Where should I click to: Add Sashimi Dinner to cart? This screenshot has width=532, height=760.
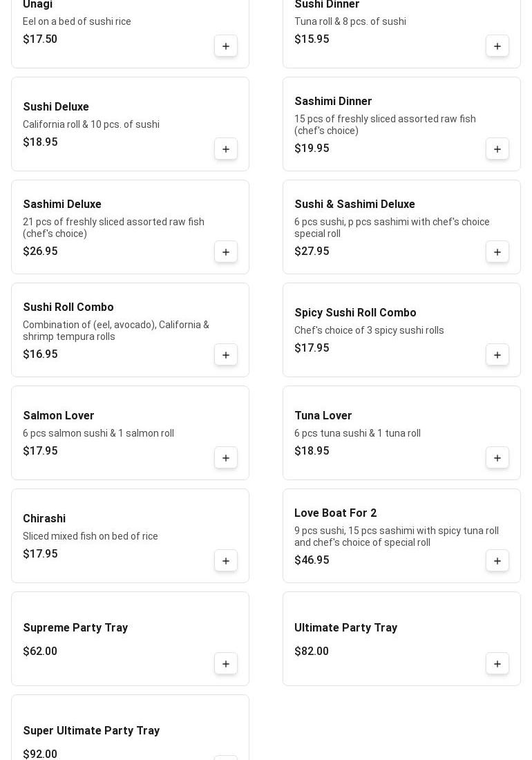[497, 149]
